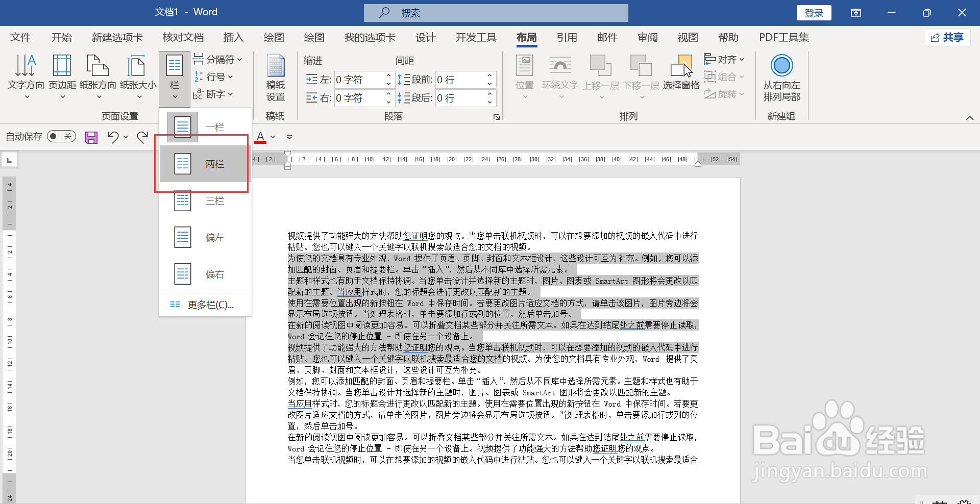Click the ruler tab selector icon

9,161
